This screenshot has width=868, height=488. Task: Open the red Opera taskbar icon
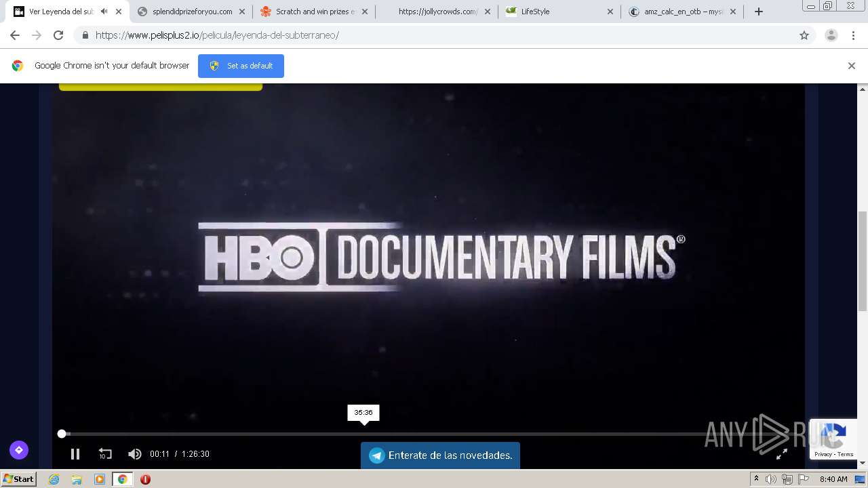tap(145, 479)
